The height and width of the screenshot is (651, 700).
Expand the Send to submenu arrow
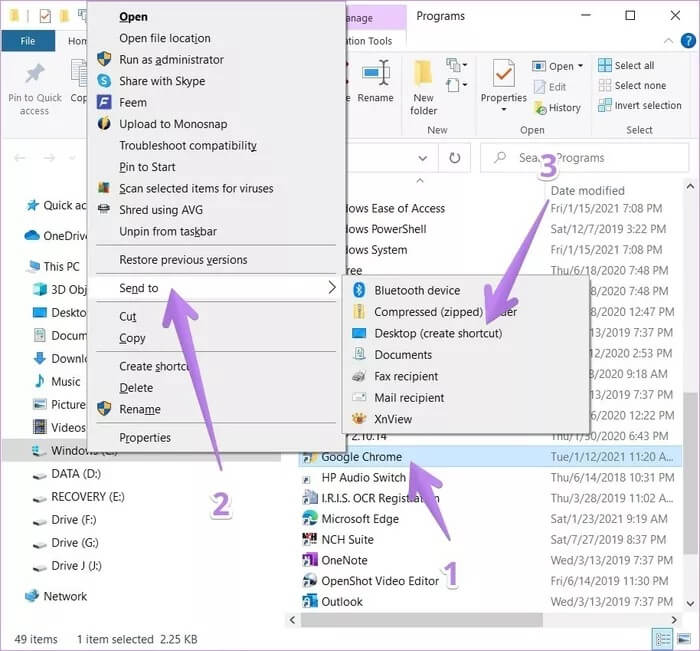coord(331,288)
